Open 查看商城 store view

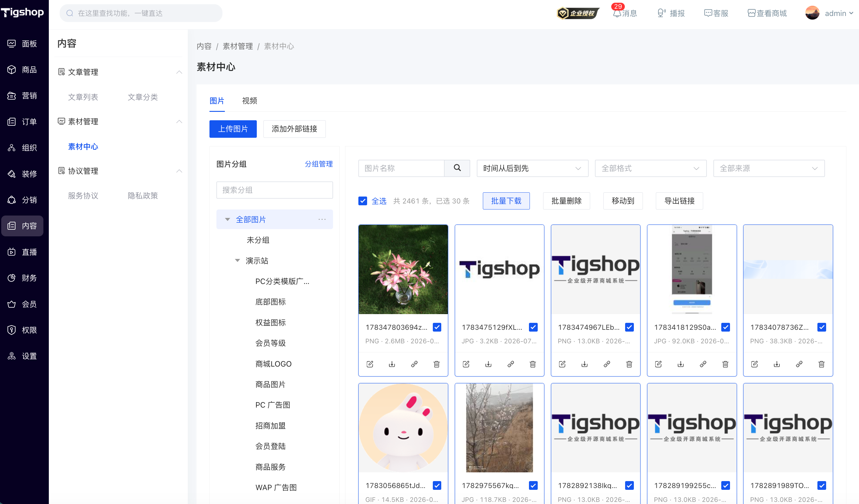[x=767, y=13]
